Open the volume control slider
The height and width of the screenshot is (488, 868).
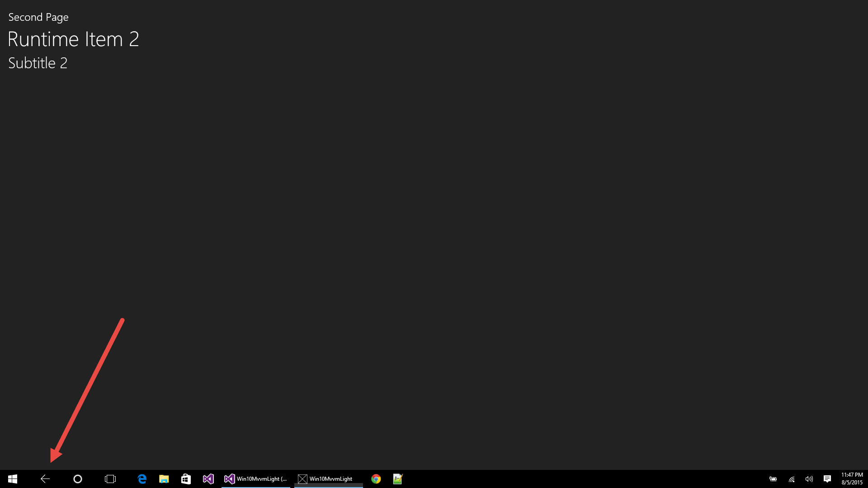pos(809,479)
